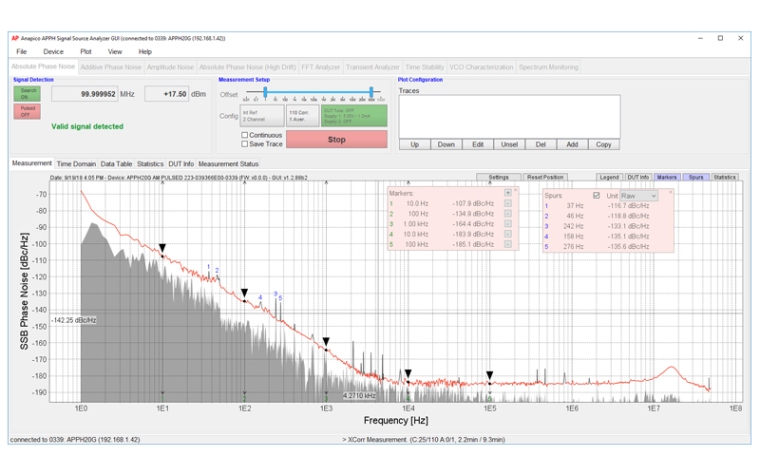760x475 pixels.
Task: Click the add marker plus button
Action: tap(508, 192)
